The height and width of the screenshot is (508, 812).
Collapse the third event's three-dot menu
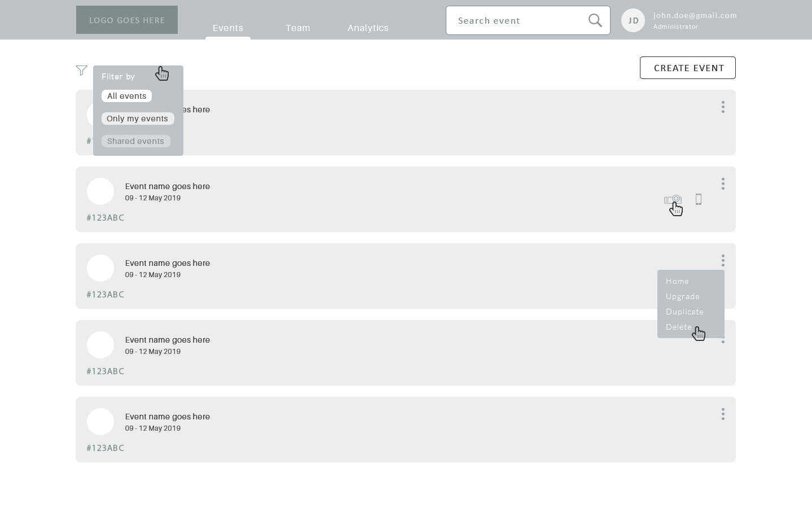click(x=723, y=261)
